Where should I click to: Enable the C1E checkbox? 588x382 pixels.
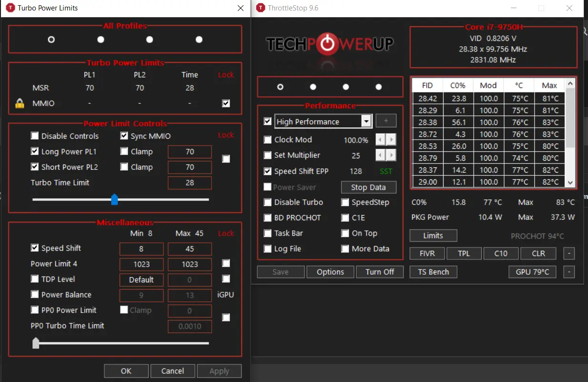click(345, 218)
